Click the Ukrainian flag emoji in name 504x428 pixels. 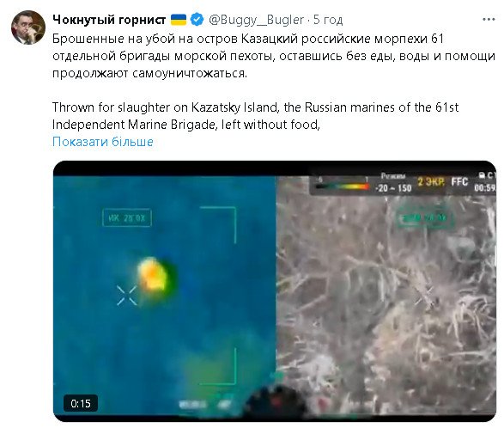pyautogui.click(x=179, y=20)
